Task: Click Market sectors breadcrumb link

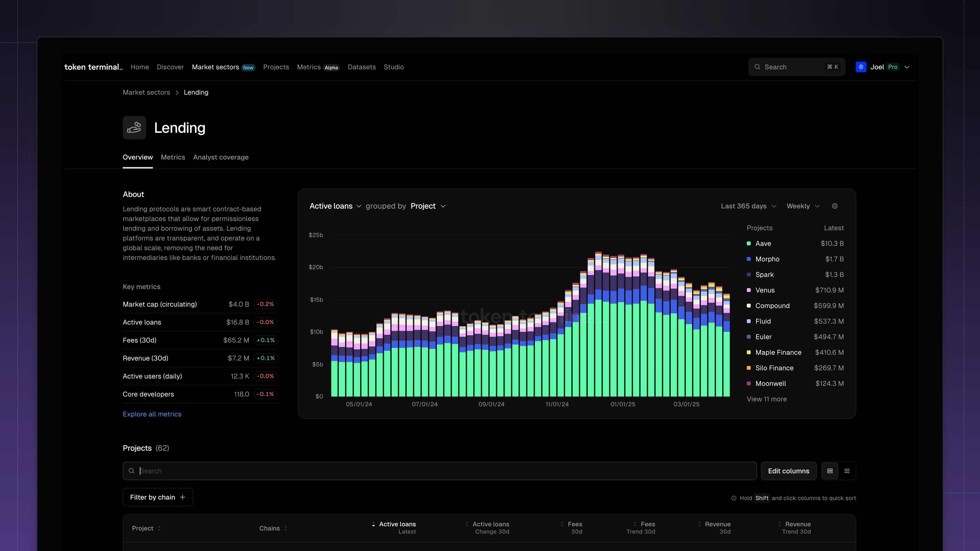Action: click(x=146, y=92)
